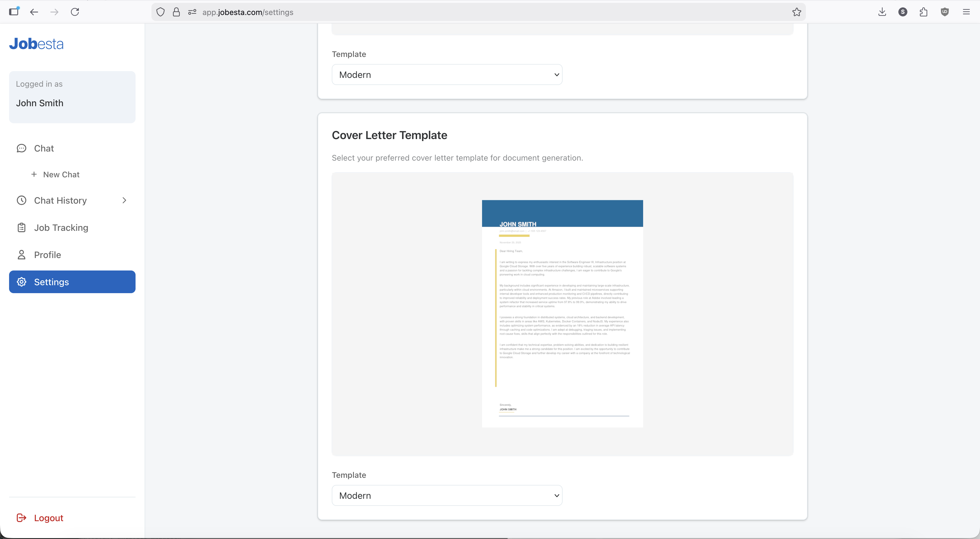This screenshot has width=980, height=539.
Task: Open the Cover Letter Template dropdown
Action: pos(447,495)
